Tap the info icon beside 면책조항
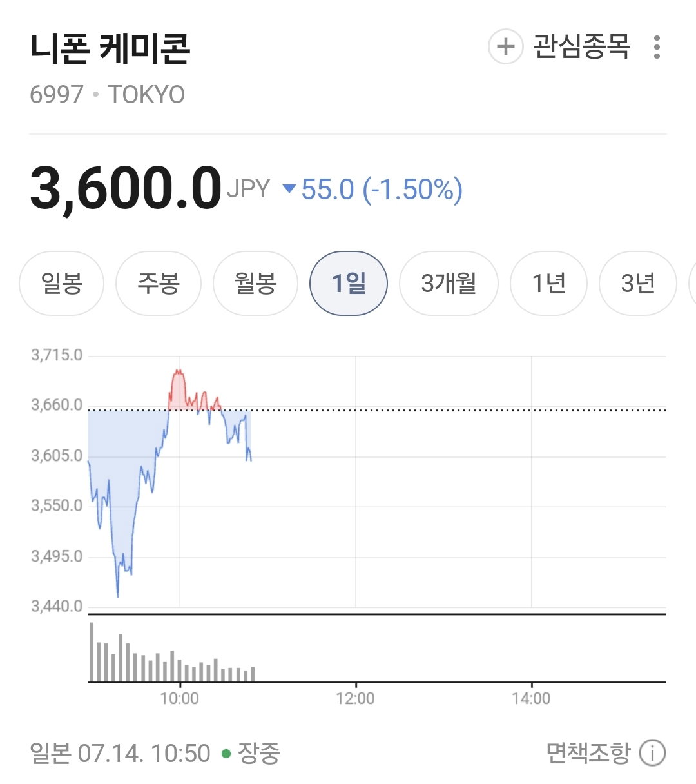 tap(652, 752)
